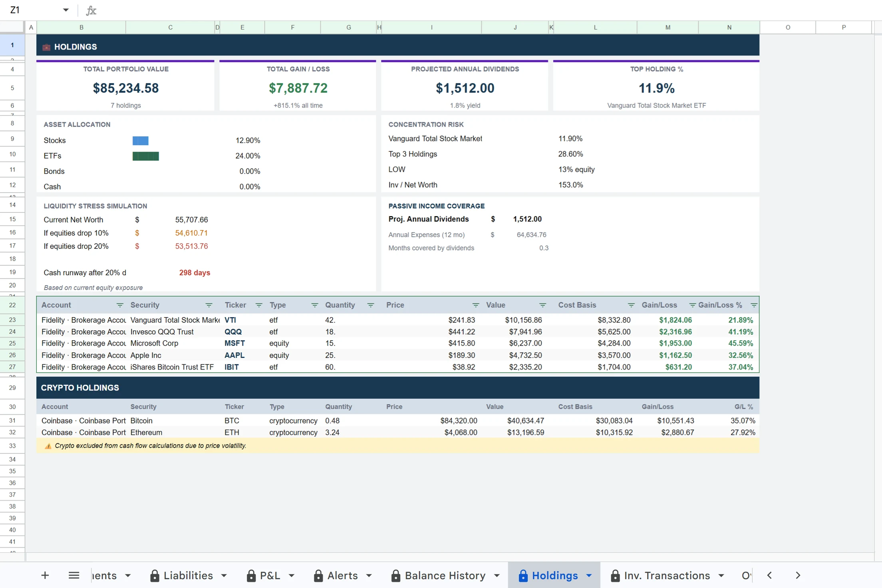Open the Liabilities tab dropdown arrow
The width and height of the screenshot is (882, 588).
(224, 576)
